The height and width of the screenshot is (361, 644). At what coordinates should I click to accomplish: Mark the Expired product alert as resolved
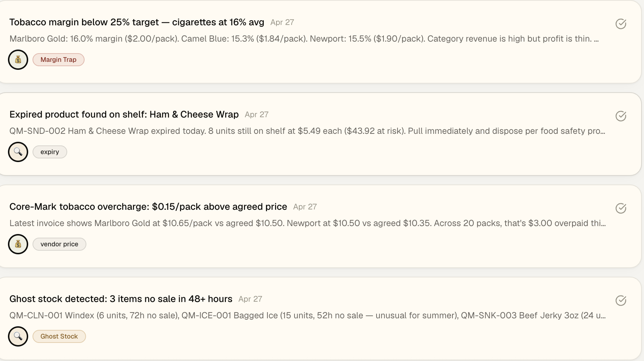(x=621, y=116)
